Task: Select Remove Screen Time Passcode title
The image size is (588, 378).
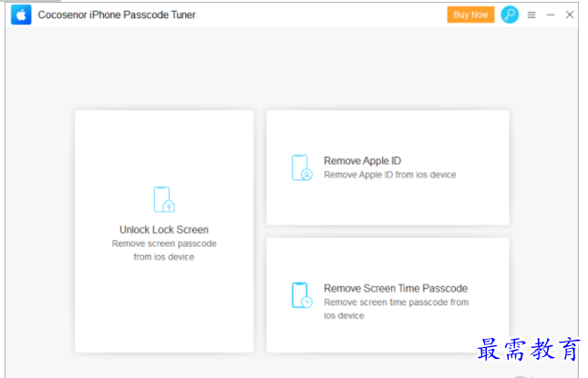Action: [396, 288]
